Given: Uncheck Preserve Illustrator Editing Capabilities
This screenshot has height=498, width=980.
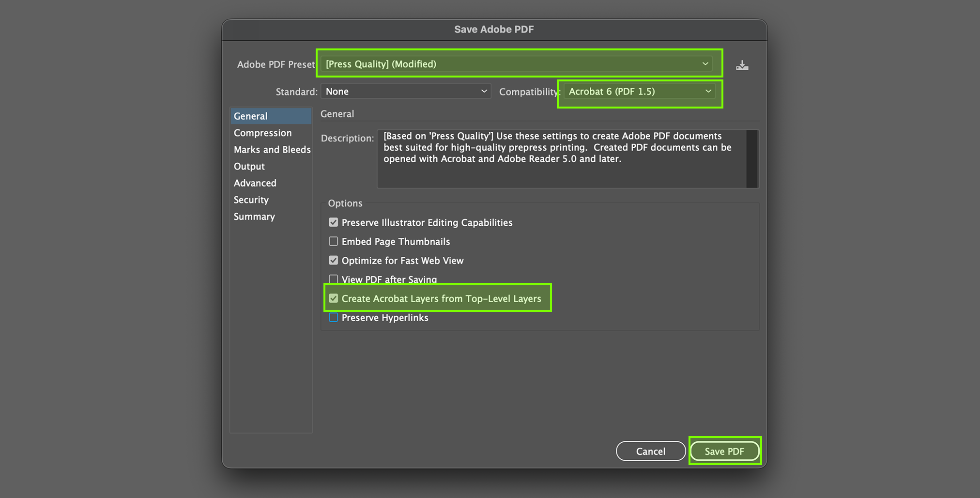Looking at the screenshot, I should pos(334,222).
